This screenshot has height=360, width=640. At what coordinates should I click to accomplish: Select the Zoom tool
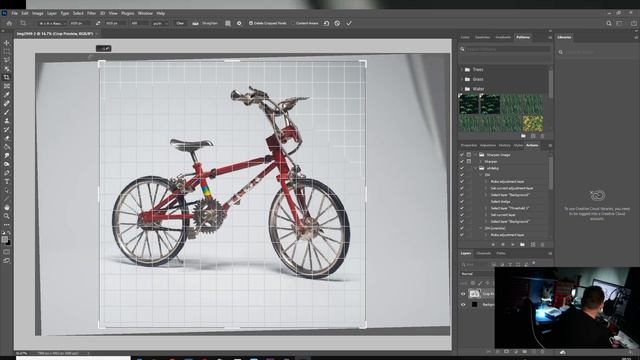(7, 216)
